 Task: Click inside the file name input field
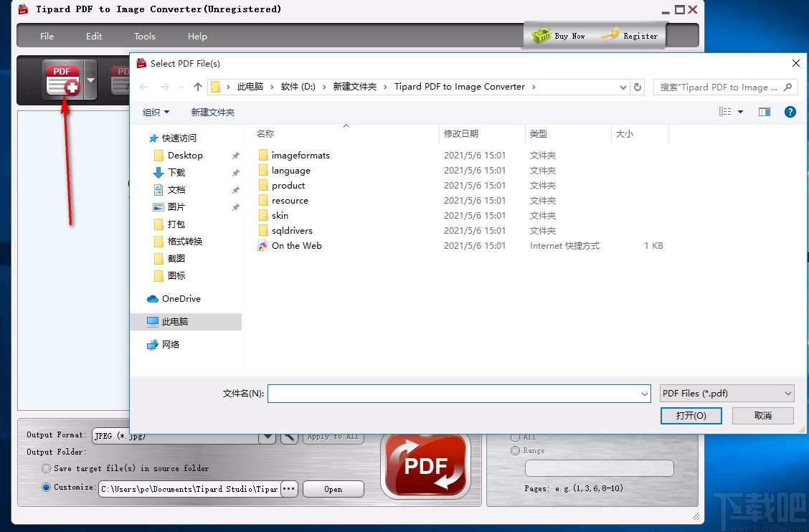pos(452,393)
